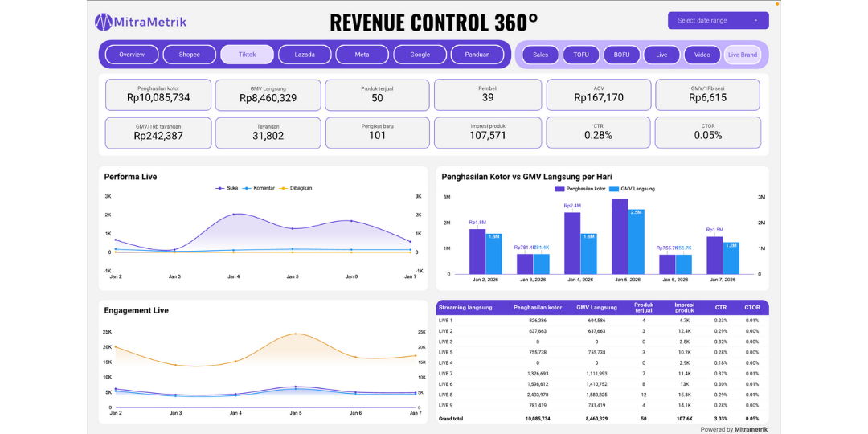Open the Shopee tab

click(x=190, y=55)
